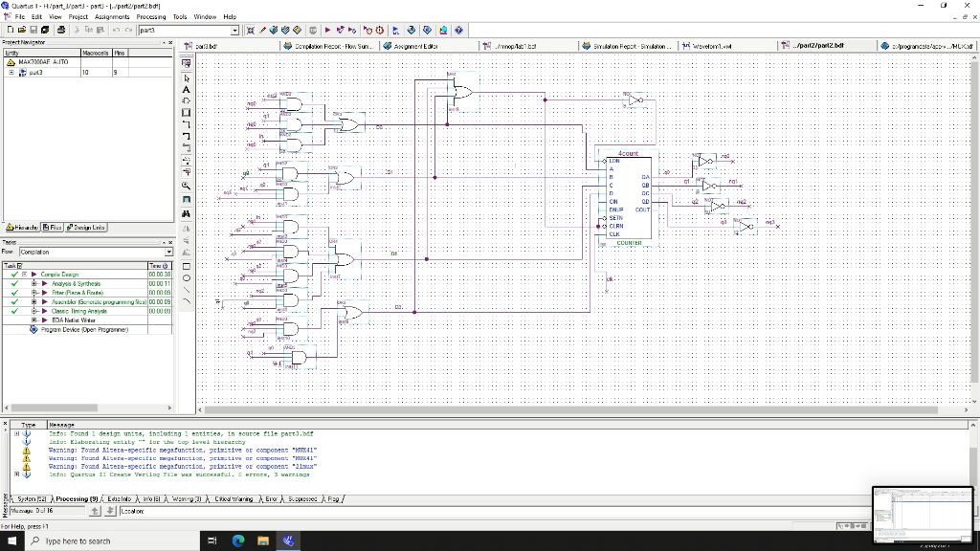Image resolution: width=980 pixels, height=551 pixels.
Task: Select the Orthogonal Node tool
Action: point(187,124)
